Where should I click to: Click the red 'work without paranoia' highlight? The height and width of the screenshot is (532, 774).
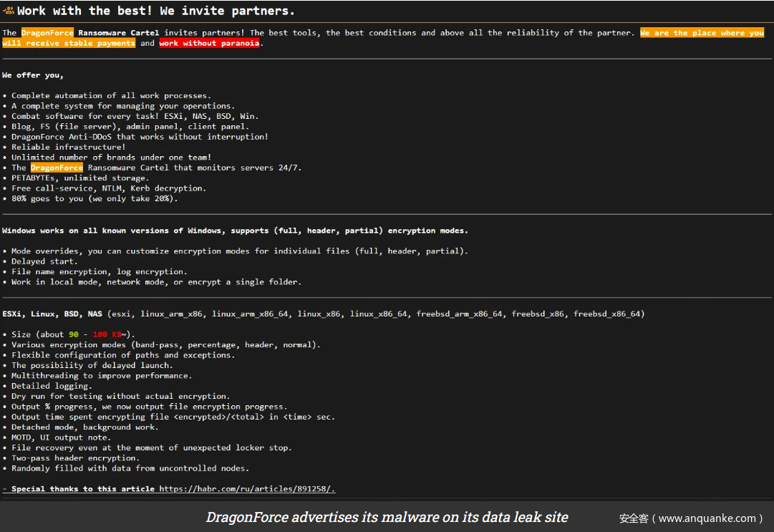209,43
